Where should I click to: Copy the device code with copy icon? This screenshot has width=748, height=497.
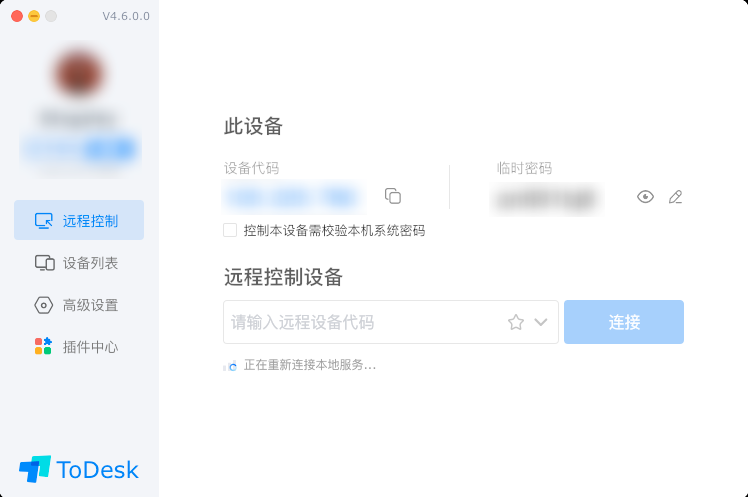(393, 196)
